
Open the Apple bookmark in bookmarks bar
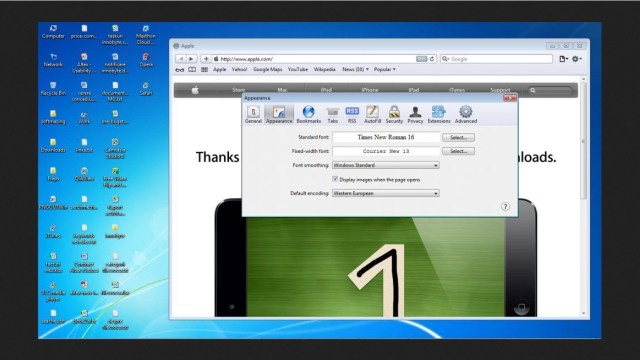pyautogui.click(x=220, y=69)
